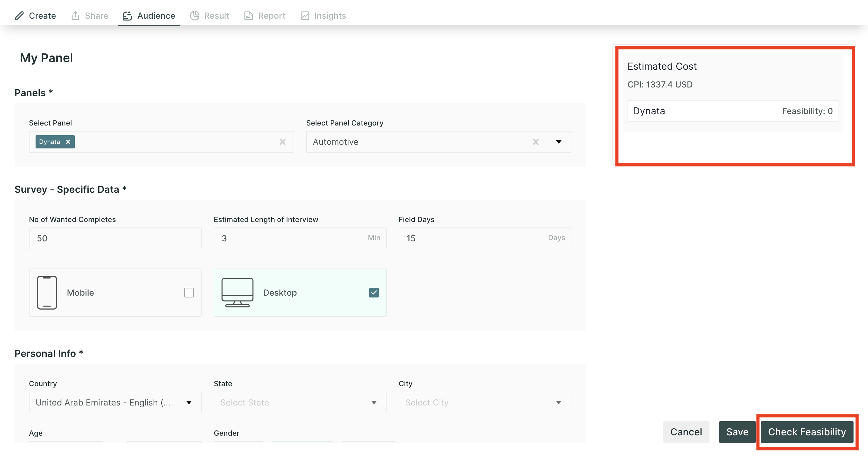Click the Field Days input
Viewport: 868px width, 461px height.
click(x=485, y=238)
